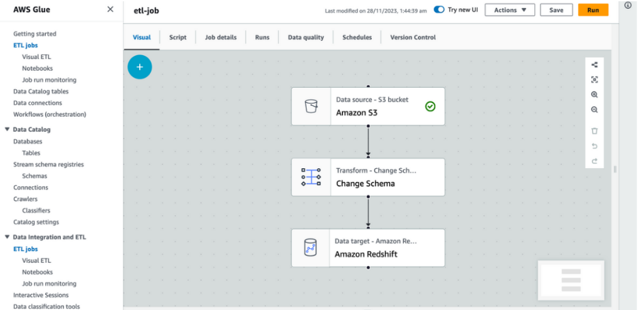Click the undo arrow icon

(594, 146)
